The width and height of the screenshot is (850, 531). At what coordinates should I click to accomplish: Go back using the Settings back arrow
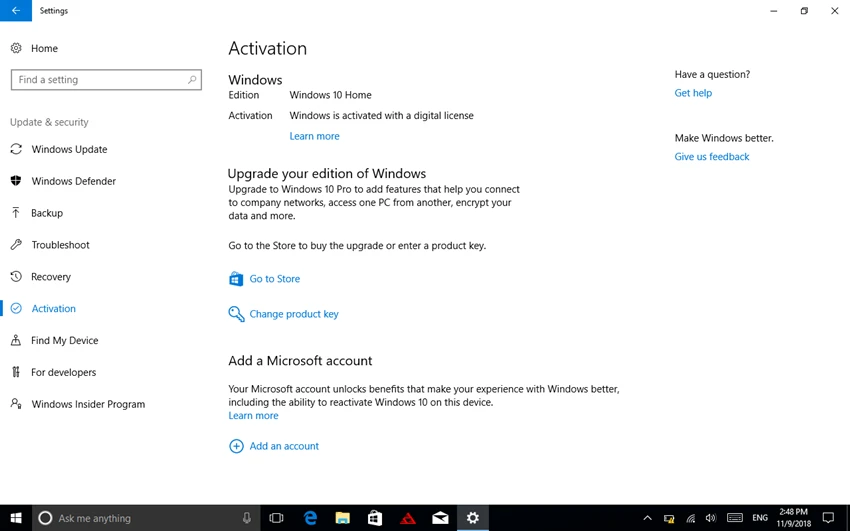16,10
